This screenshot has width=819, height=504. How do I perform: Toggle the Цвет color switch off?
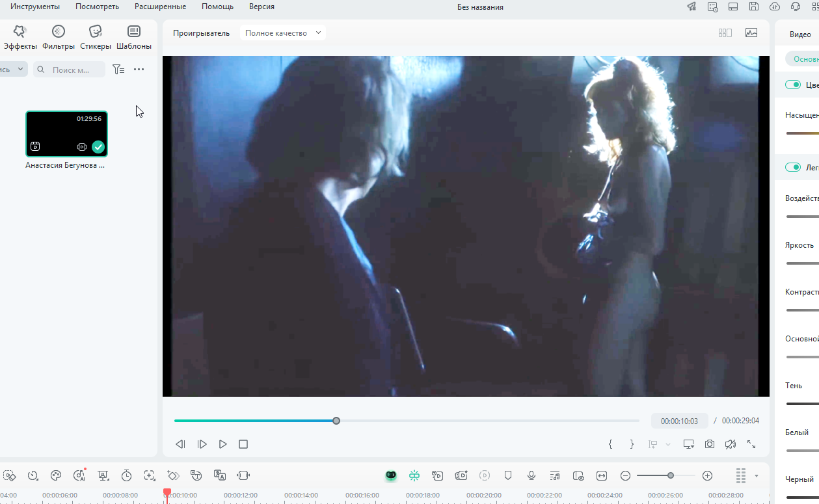tap(793, 85)
